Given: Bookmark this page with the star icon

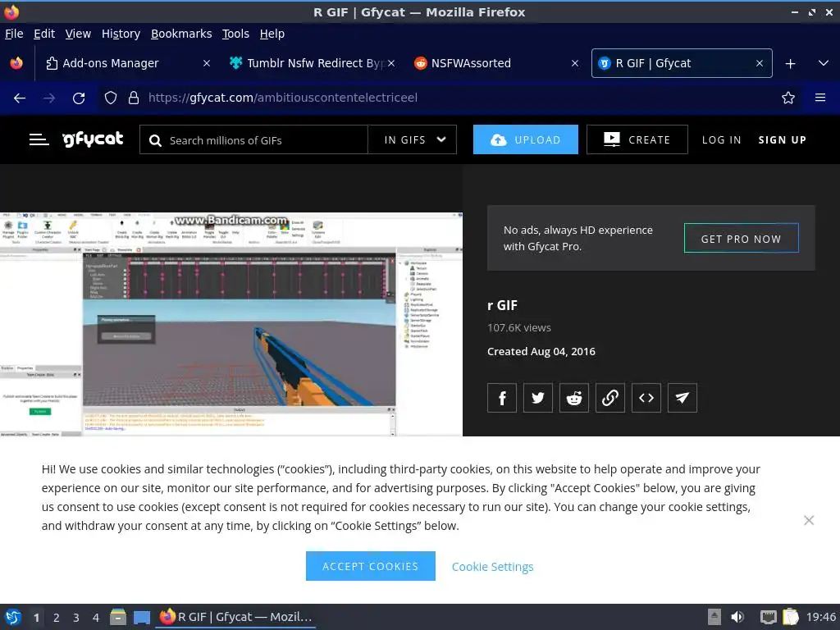Looking at the screenshot, I should pos(788,98).
